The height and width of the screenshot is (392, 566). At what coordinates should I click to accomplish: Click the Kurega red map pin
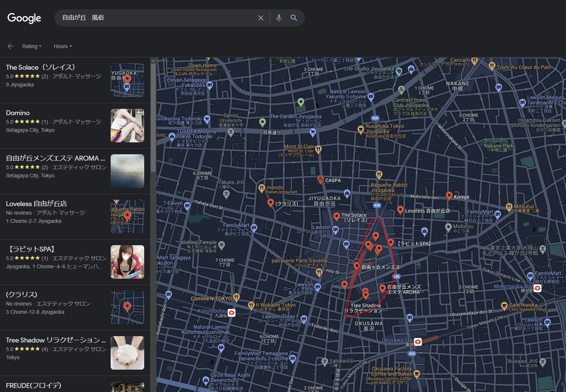click(x=449, y=196)
